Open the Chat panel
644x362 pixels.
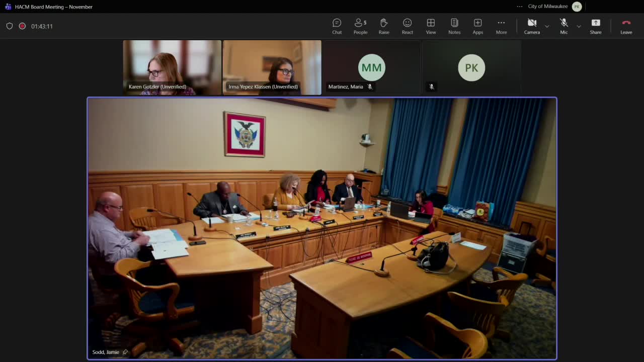[337, 26]
